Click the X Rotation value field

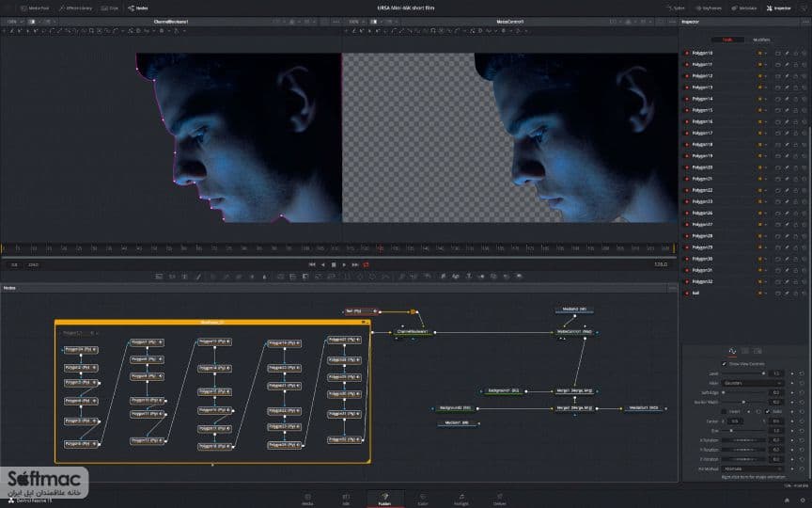point(776,440)
